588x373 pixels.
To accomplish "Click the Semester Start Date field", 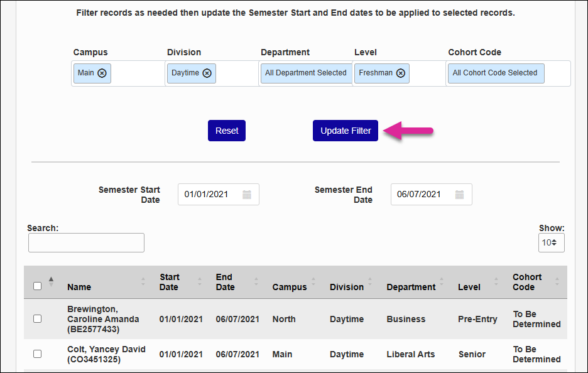I will [x=219, y=194].
